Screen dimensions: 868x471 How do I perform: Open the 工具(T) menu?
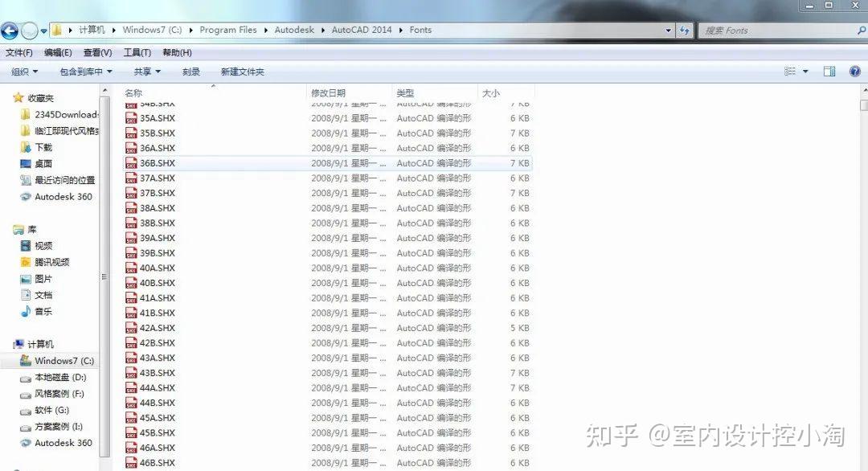coord(137,52)
